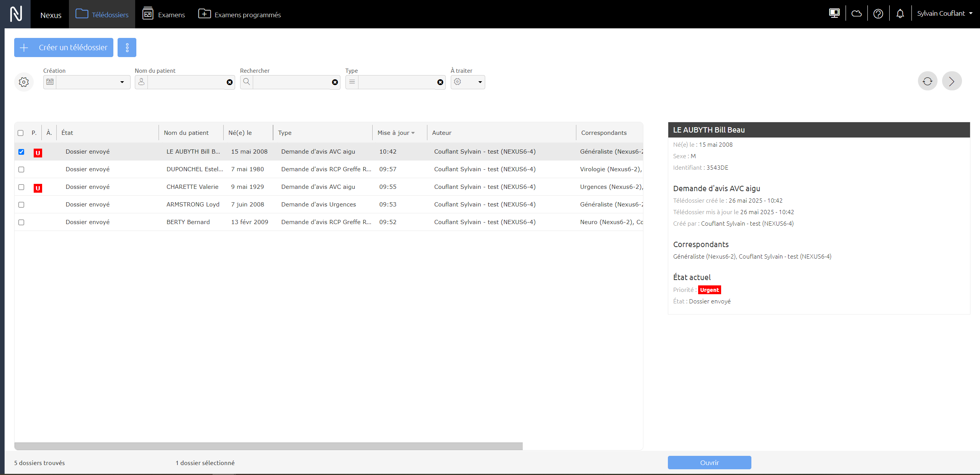Click the help question mark icon
The height and width of the screenshot is (475, 980).
coord(878,14)
